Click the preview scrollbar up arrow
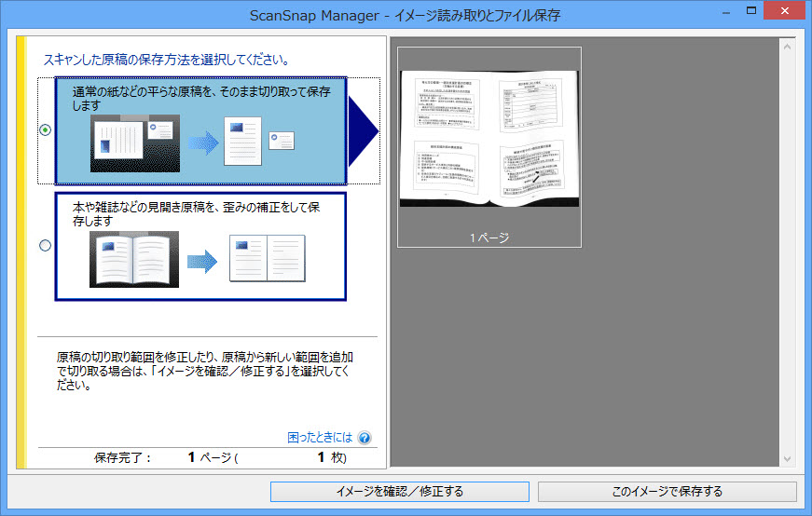812x516 pixels. point(787,47)
